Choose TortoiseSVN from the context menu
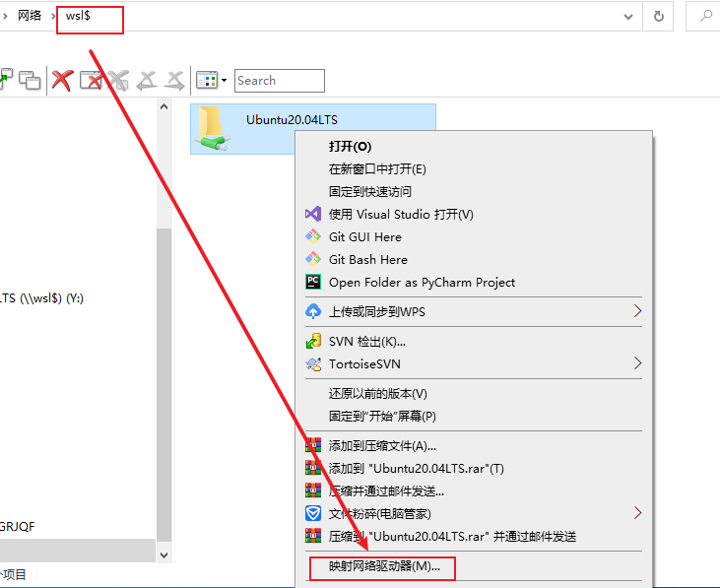720x588 pixels. [x=474, y=364]
